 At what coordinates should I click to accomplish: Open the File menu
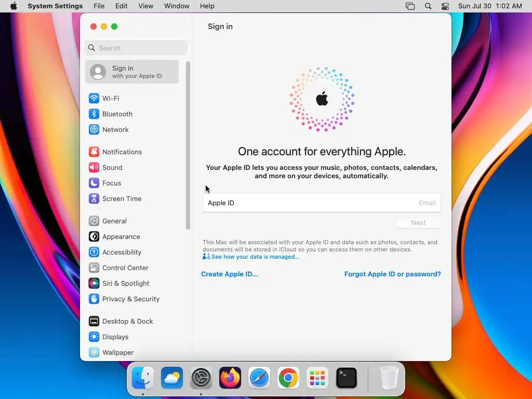point(99,6)
